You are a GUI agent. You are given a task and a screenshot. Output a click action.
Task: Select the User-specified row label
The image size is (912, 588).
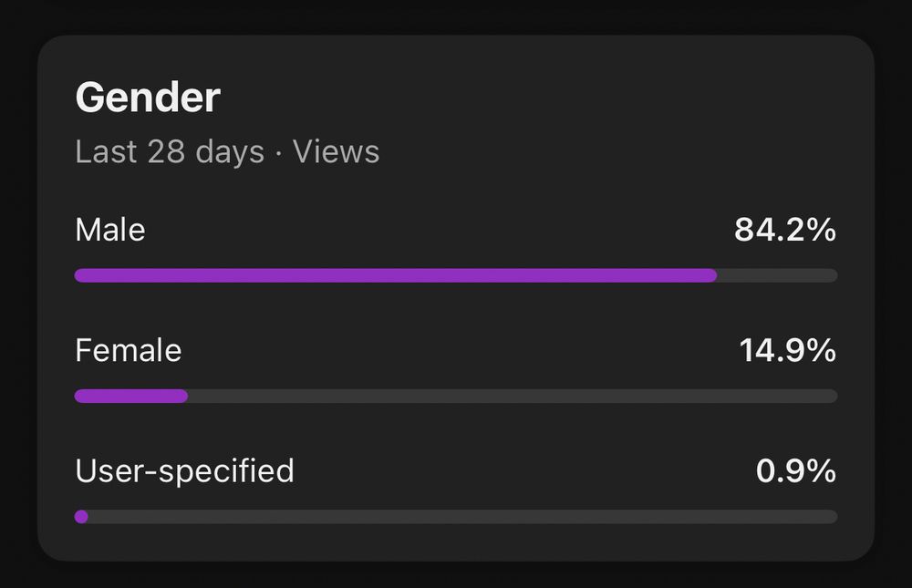(184, 471)
